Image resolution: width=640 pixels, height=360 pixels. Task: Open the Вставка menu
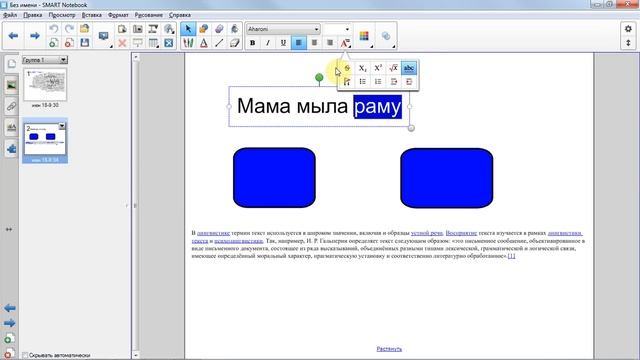point(91,15)
